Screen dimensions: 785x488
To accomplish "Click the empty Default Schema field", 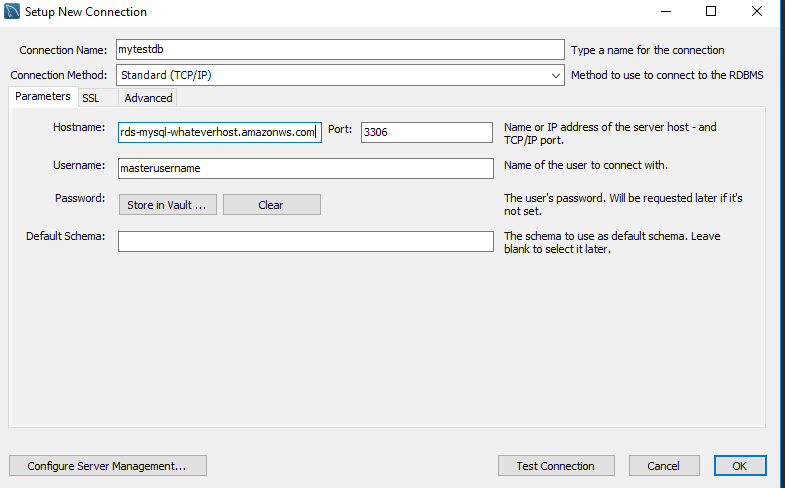I will (x=305, y=241).
